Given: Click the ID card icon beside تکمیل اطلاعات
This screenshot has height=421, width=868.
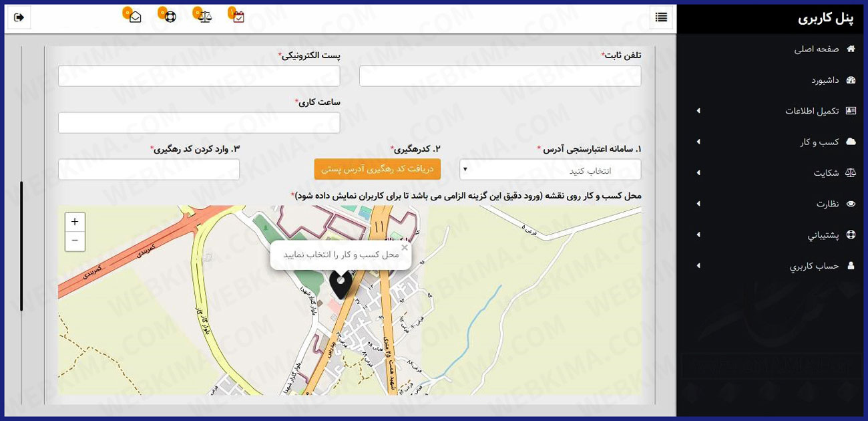Looking at the screenshot, I should coord(851,111).
